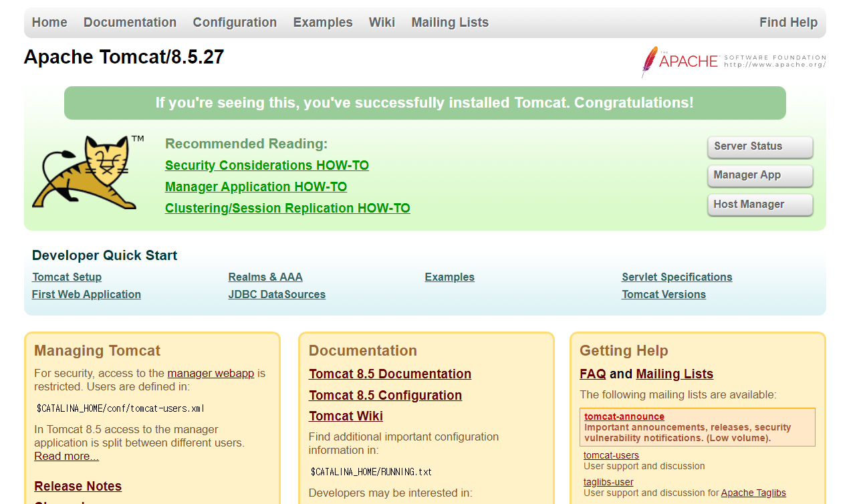This screenshot has width=867, height=504.
Task: Click the $CATALINA_HOME/RUNNING.txt path text
Action: pos(371,472)
